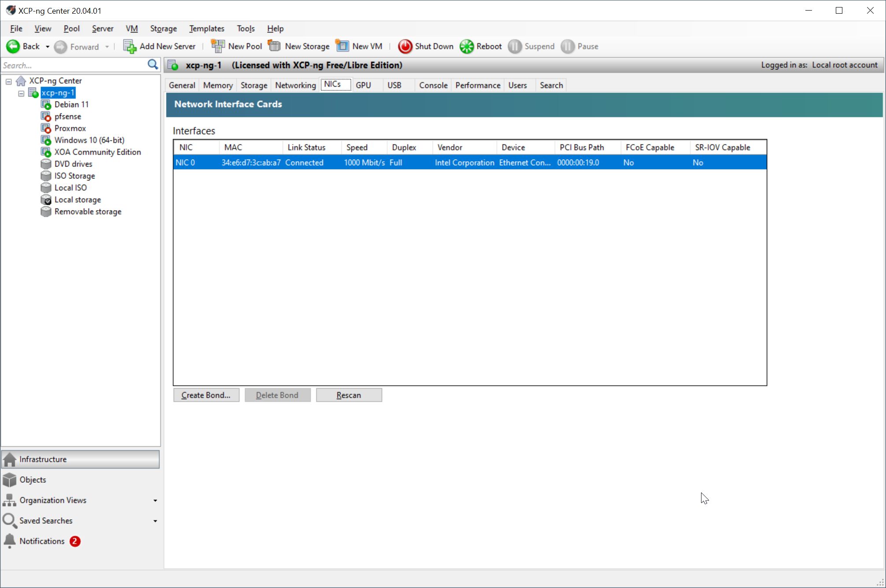Open the Back button history dropdown
Viewport: 886px width, 588px height.
[48, 47]
